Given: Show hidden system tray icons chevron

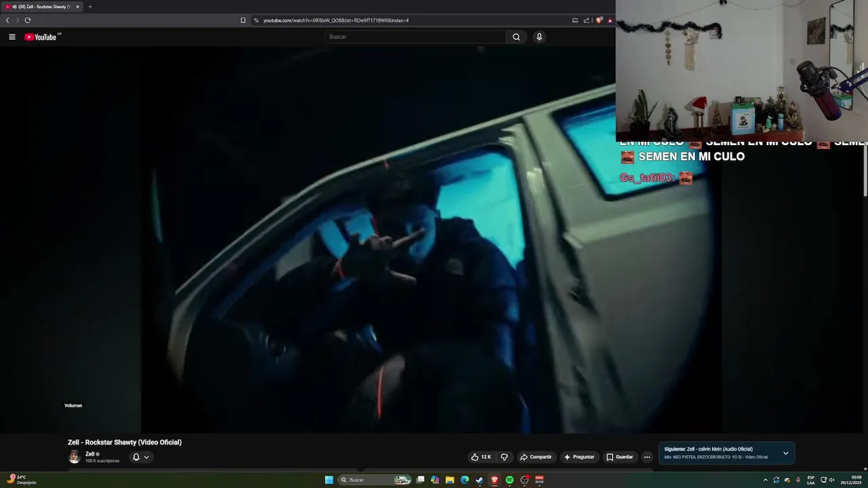Looking at the screenshot, I should (x=766, y=480).
